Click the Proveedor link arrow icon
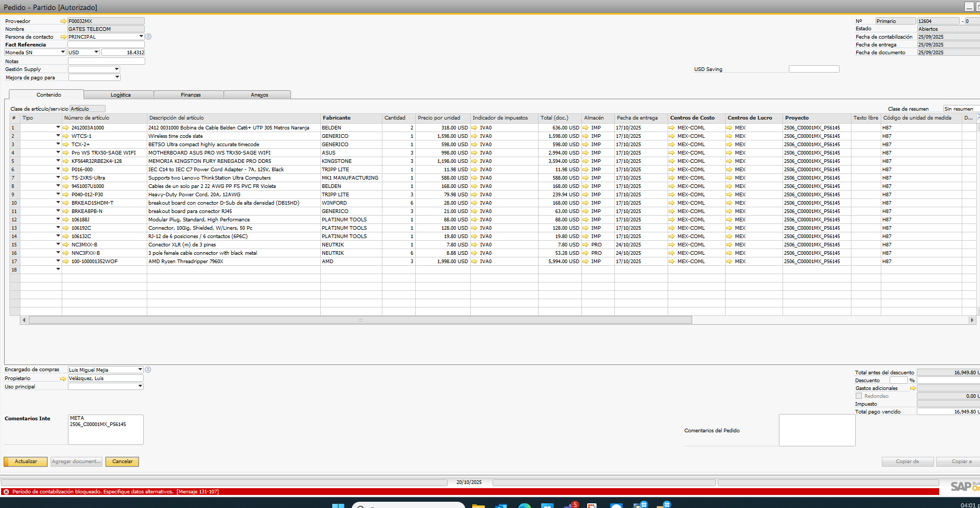980x508 pixels. pyautogui.click(x=64, y=21)
